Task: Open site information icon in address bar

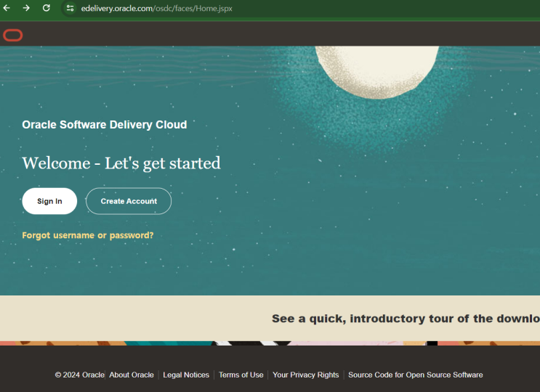Action: tap(70, 8)
